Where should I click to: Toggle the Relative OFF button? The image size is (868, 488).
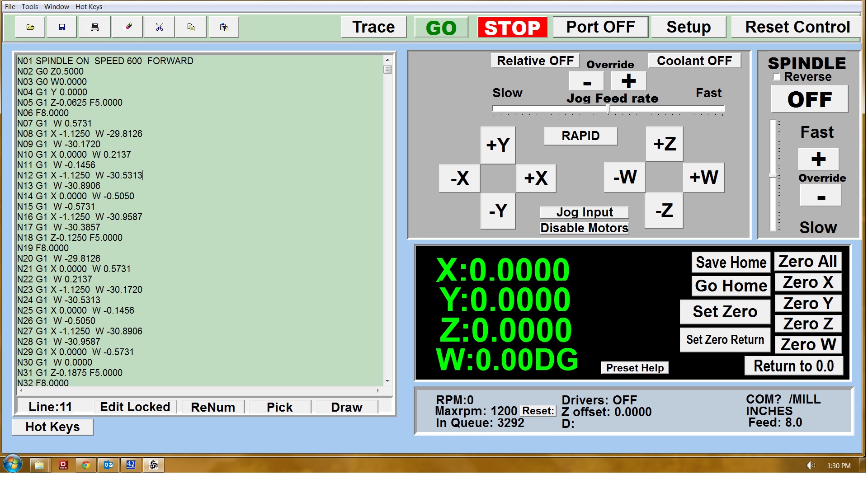pos(535,61)
